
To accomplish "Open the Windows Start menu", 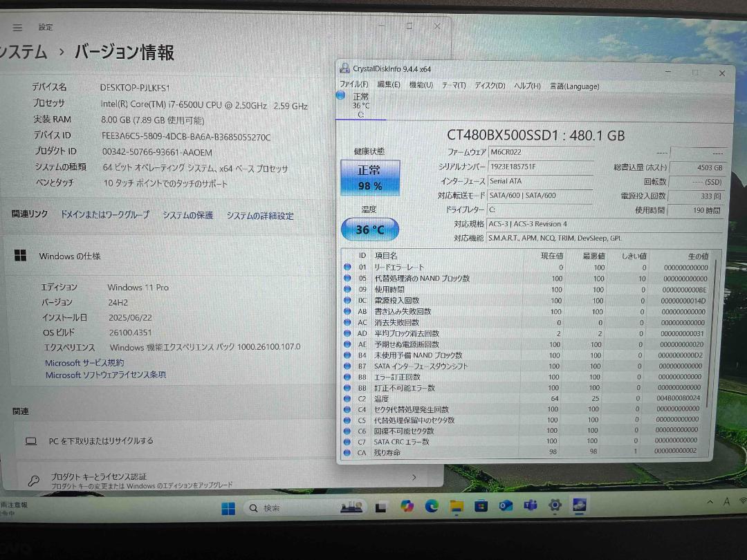I will [228, 508].
